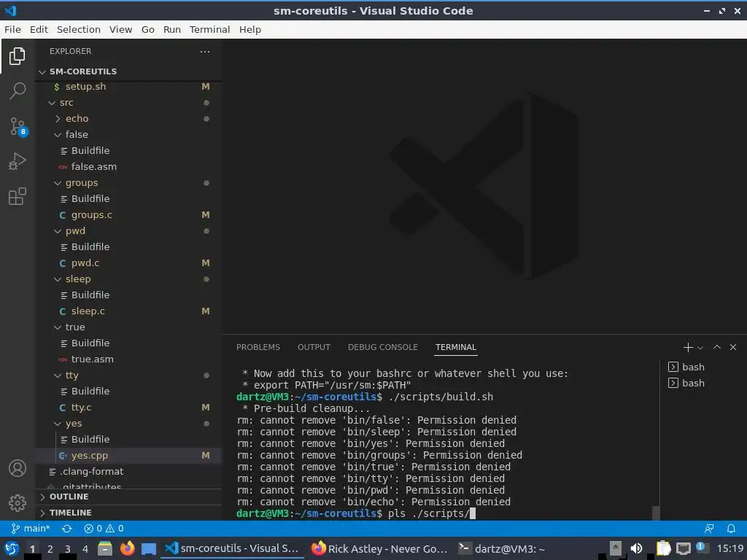Open the View menu
747x560 pixels.
(120, 29)
